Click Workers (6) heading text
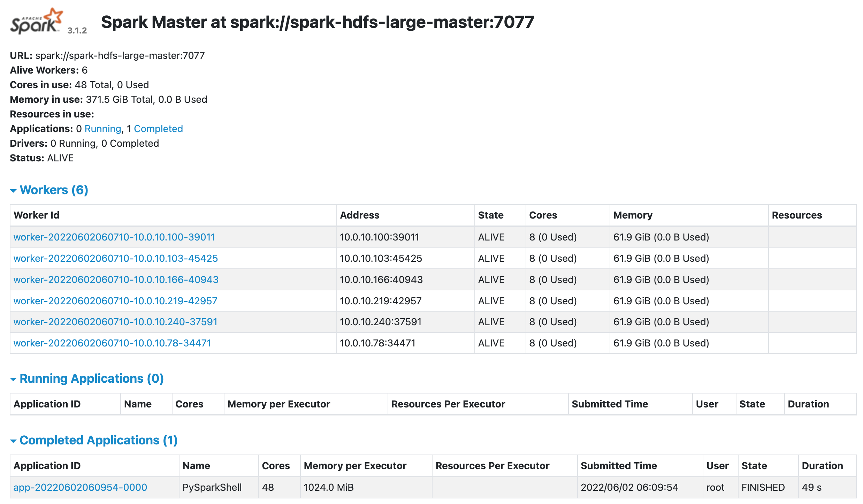Screen dimensions: 863x504 54,190
